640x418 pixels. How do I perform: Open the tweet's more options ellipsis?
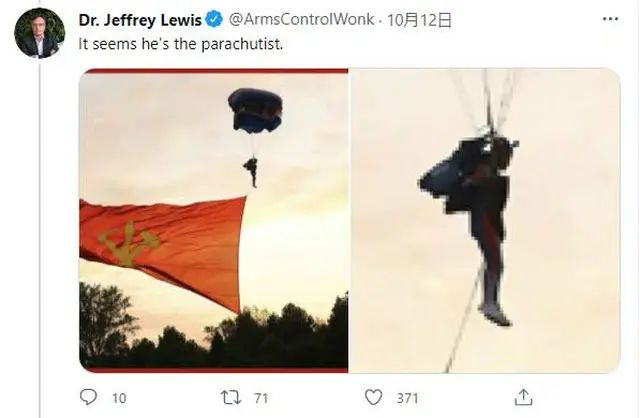(610, 19)
